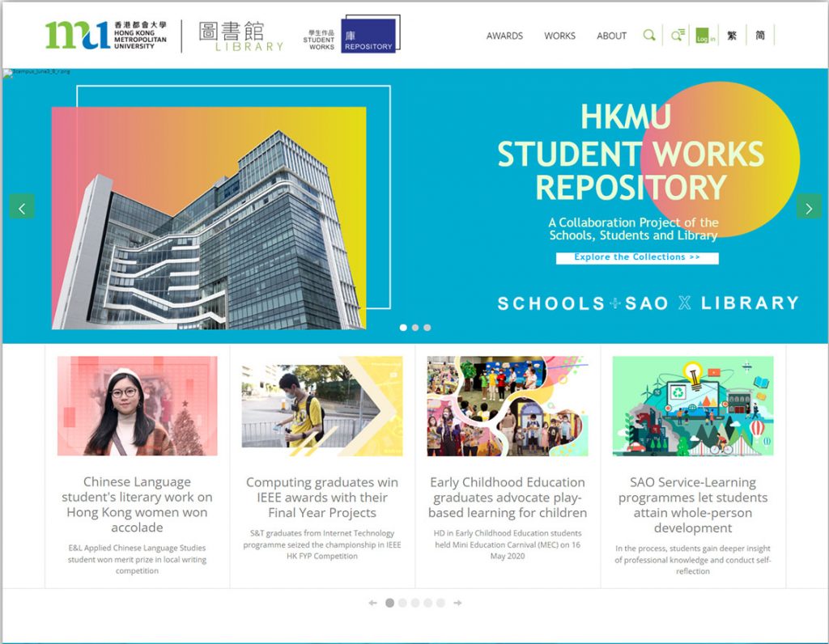This screenshot has width=829, height=644.
Task: Select the last news carousel page dot
Action: tap(440, 603)
